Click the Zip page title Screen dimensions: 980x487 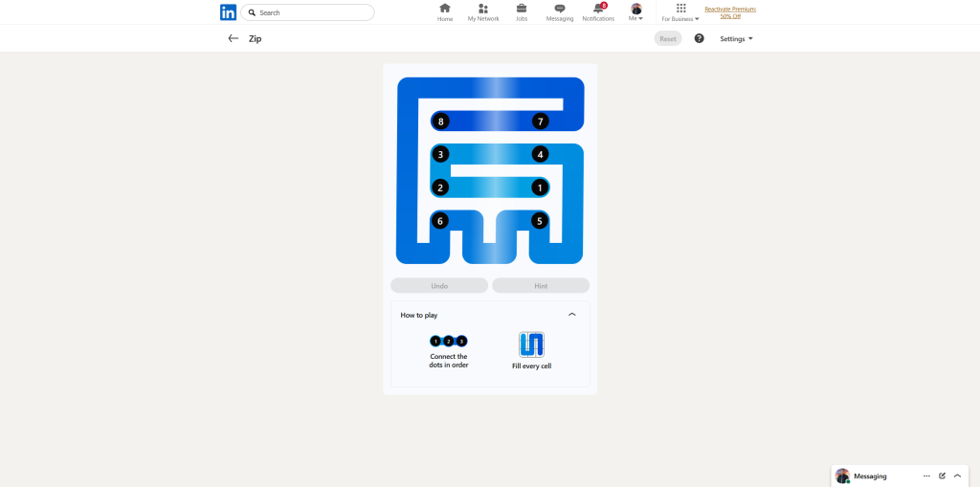coord(255,39)
